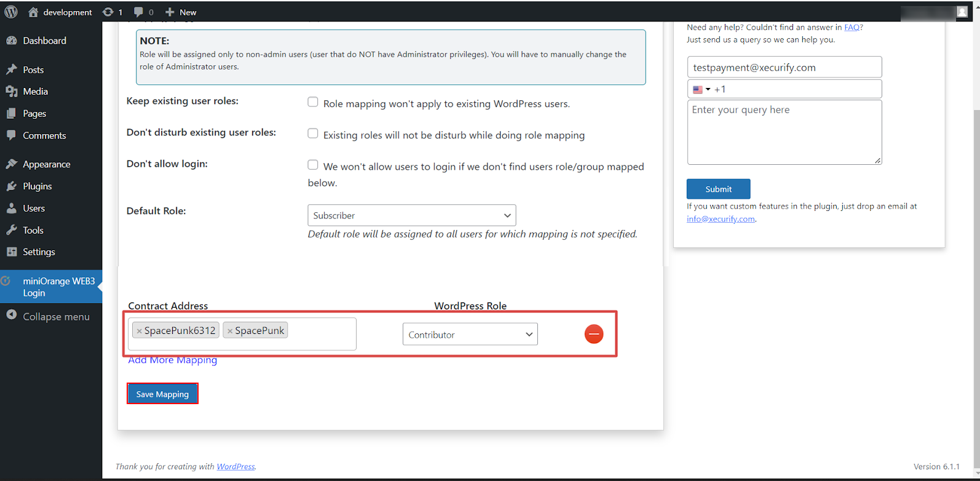Open the FAQ link
980x481 pixels.
[852, 27]
